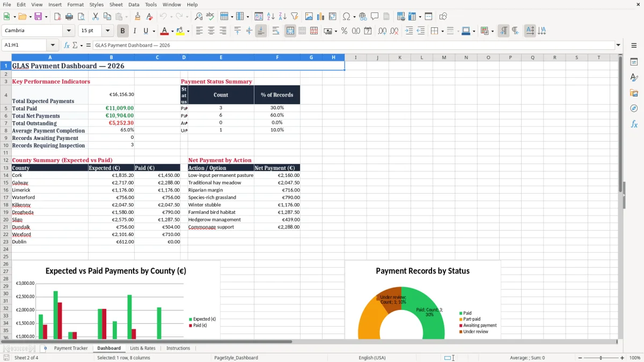The image size is (644, 362).
Task: Select row 13 header
Action: pos(6,168)
